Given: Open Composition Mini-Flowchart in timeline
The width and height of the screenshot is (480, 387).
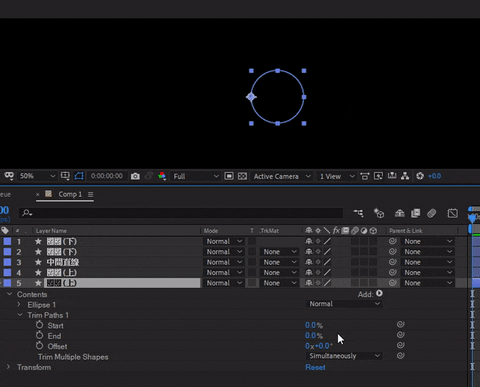Looking at the screenshot, I should coord(359,213).
